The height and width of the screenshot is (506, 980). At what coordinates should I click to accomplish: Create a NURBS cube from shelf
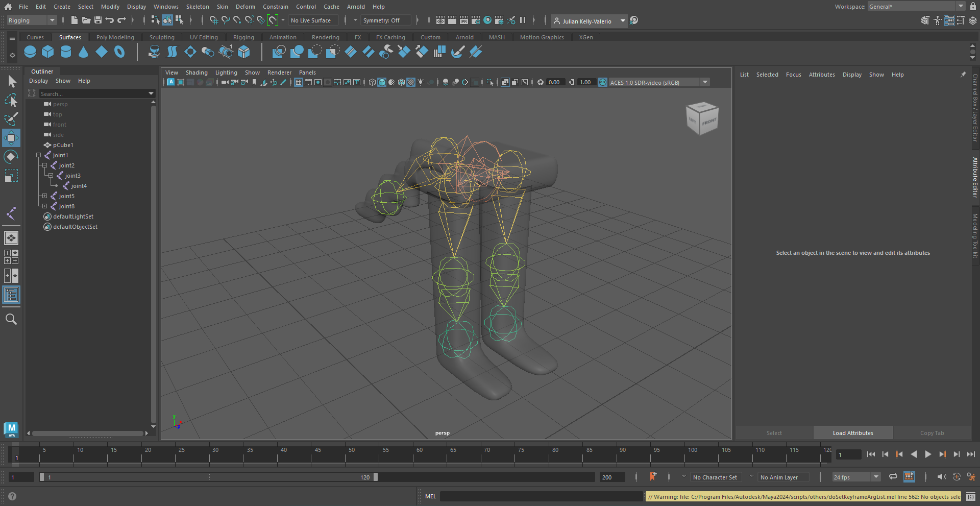point(48,52)
